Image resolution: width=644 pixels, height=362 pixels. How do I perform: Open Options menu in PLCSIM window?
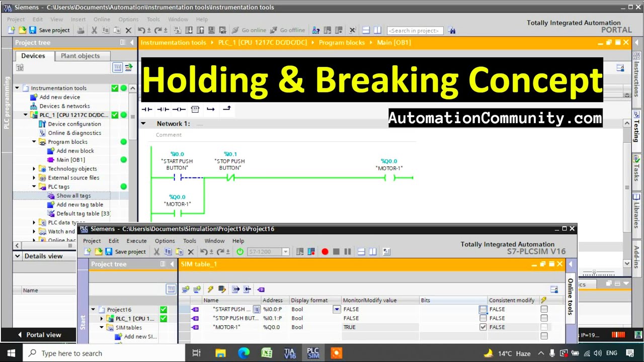pos(165,241)
